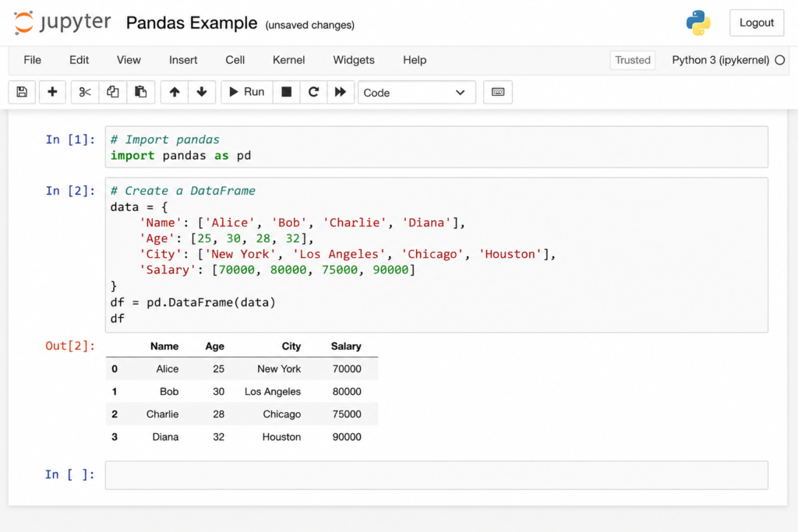Open the Help menu

415,60
